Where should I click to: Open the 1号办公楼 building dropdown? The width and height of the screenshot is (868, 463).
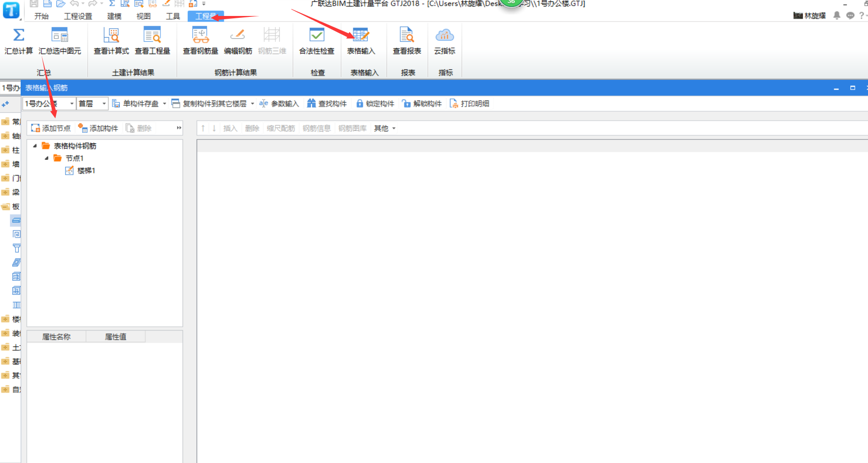[72, 104]
